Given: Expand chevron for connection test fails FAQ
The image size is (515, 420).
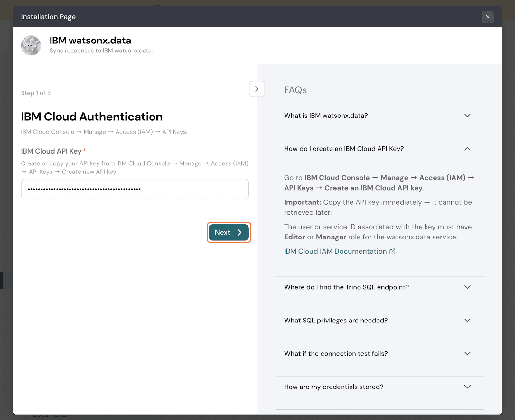Looking at the screenshot, I should click(x=467, y=353).
